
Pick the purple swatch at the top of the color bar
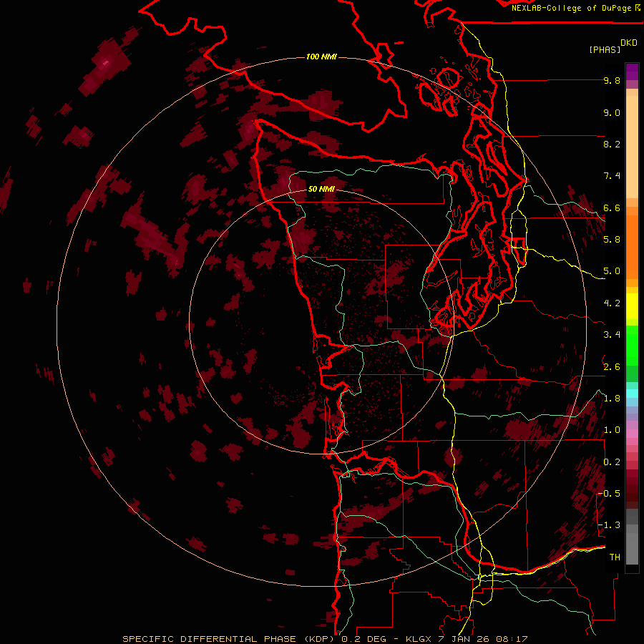[x=632, y=72]
